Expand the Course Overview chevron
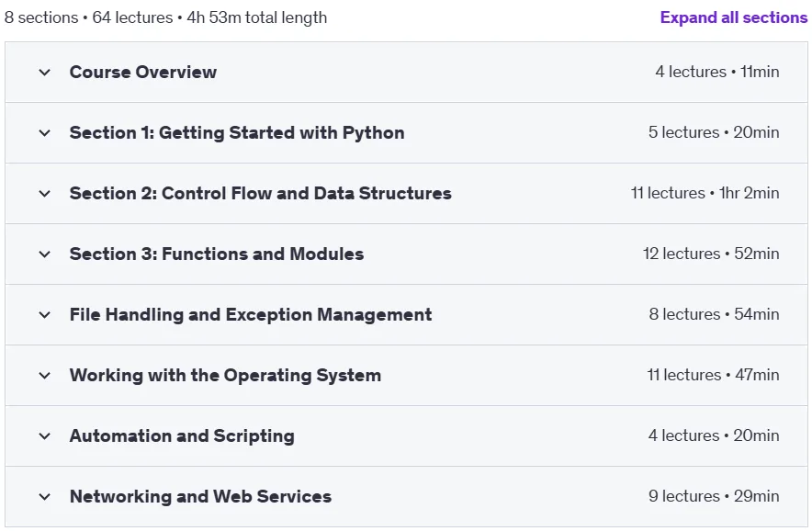 (44, 72)
